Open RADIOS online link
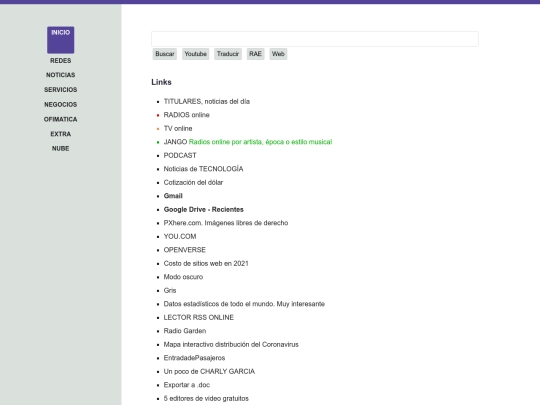This screenshot has width=540, height=405. pos(186,115)
